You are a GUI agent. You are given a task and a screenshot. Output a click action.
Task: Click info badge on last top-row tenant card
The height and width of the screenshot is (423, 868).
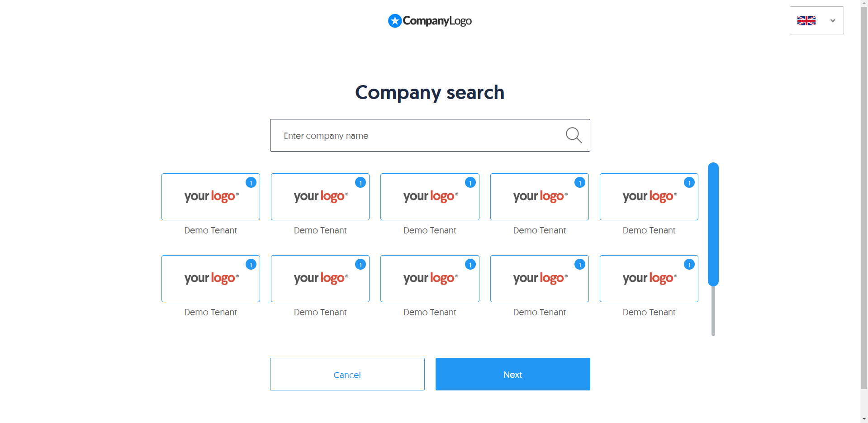click(x=689, y=182)
